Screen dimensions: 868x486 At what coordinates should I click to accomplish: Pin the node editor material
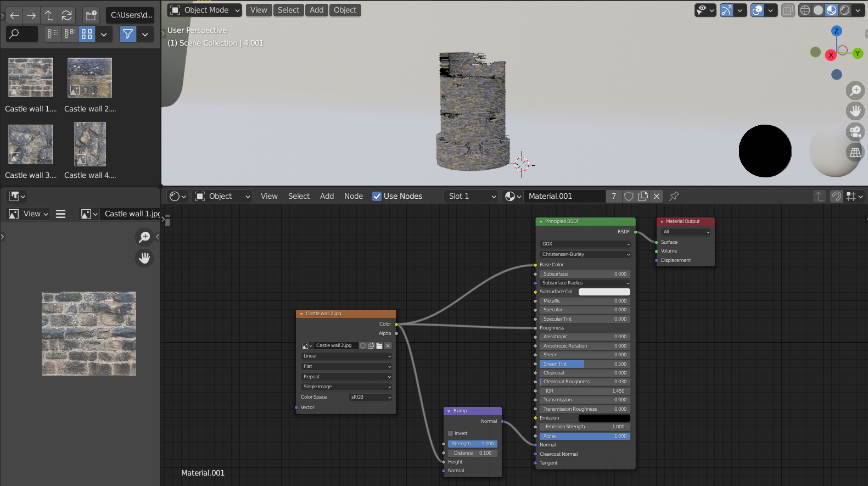[674, 196]
